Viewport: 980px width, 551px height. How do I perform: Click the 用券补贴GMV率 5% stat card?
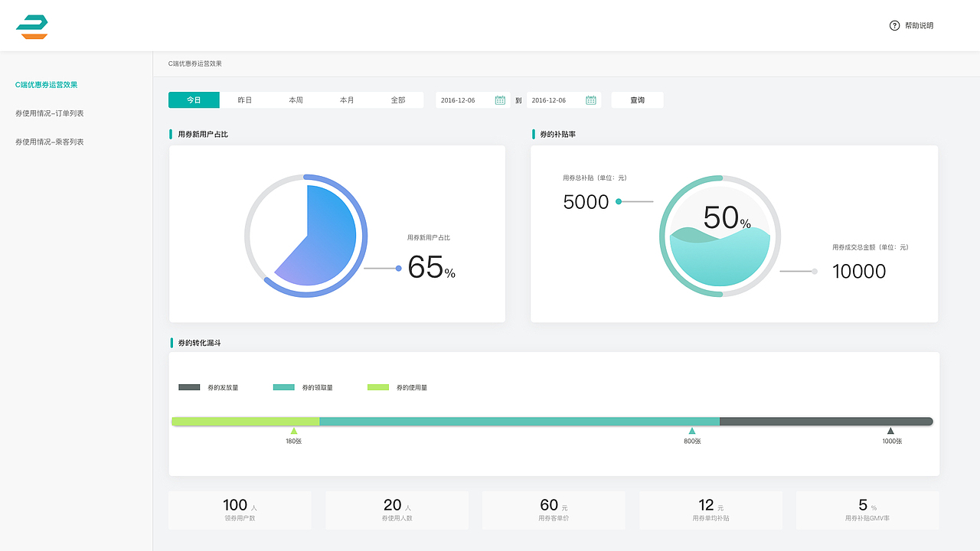[x=867, y=510]
